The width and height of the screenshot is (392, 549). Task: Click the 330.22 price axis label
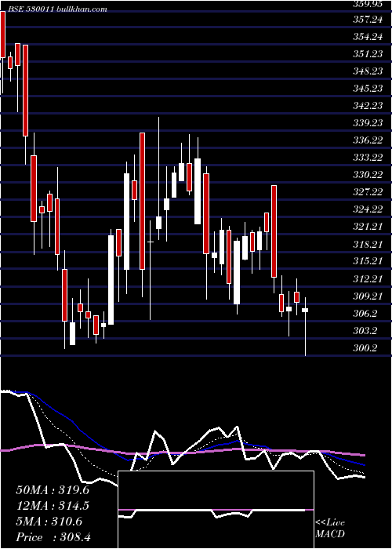tap(368, 174)
